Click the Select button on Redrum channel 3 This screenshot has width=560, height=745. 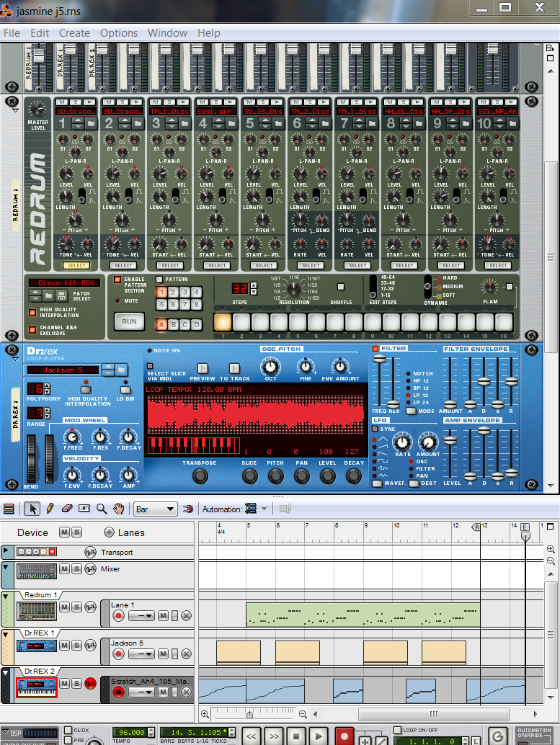[170, 266]
